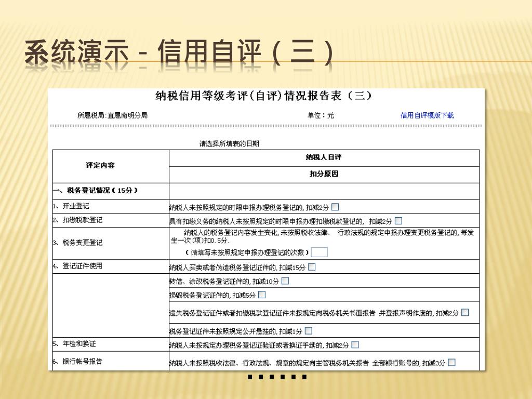Click the 纳税人自评 header cell
The image size is (532, 399).
tap(324, 157)
